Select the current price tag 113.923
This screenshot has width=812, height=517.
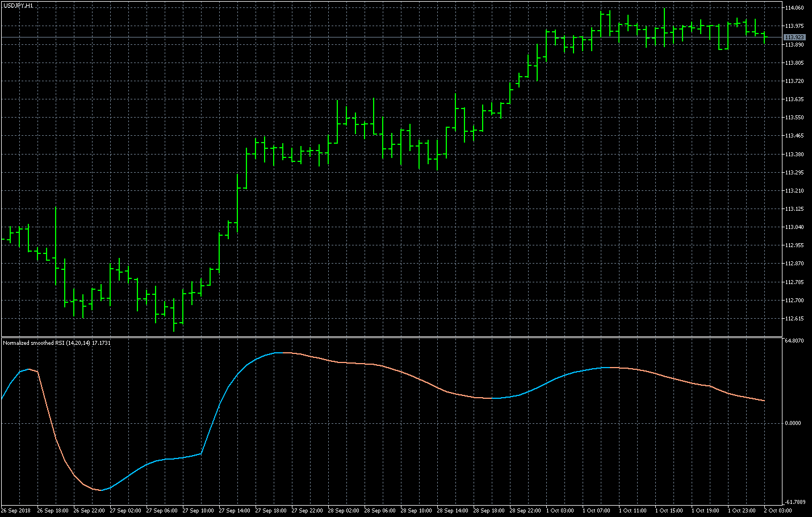(x=794, y=37)
